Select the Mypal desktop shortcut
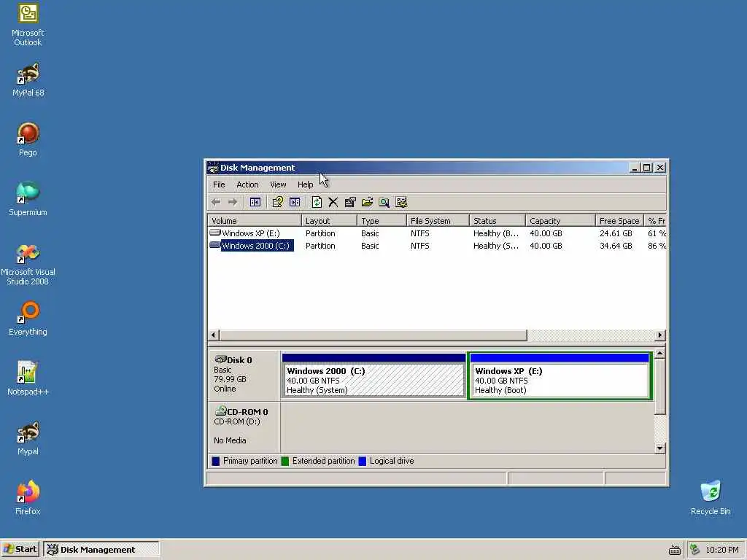Viewport: 747px width, 560px height. (x=28, y=438)
